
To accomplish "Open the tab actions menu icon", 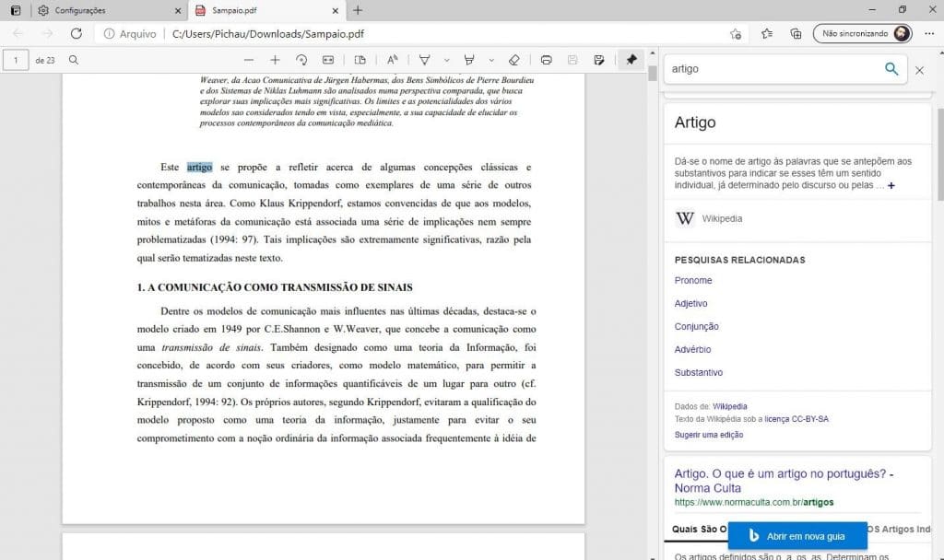I will click(16, 10).
